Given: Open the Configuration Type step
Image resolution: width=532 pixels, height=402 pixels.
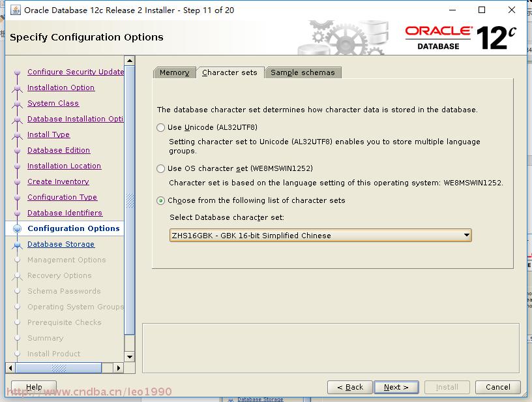Looking at the screenshot, I should tap(63, 197).
